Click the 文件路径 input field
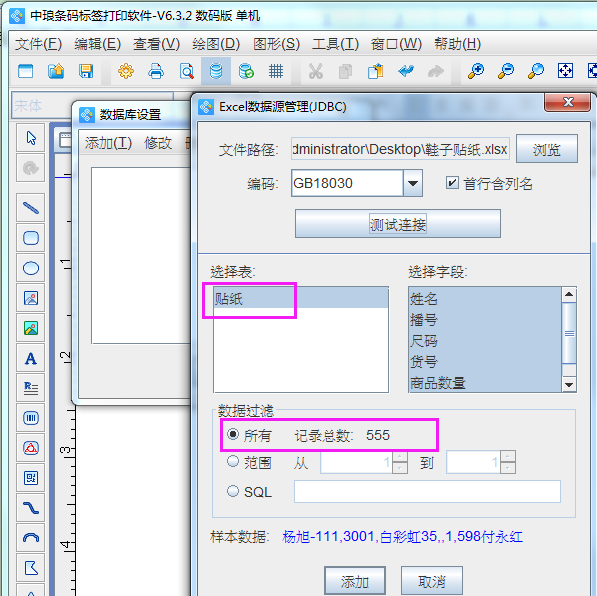Viewport: 597px width, 596px height. click(400, 149)
